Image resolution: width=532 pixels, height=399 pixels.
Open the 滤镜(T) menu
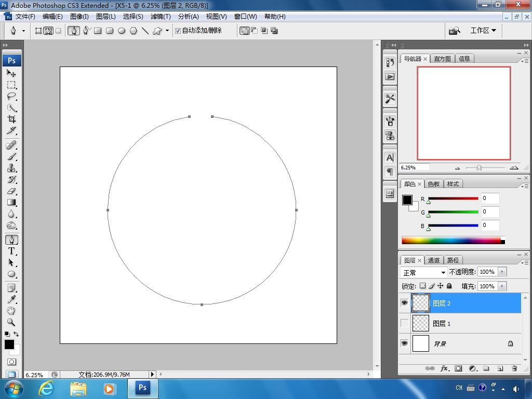tap(161, 17)
